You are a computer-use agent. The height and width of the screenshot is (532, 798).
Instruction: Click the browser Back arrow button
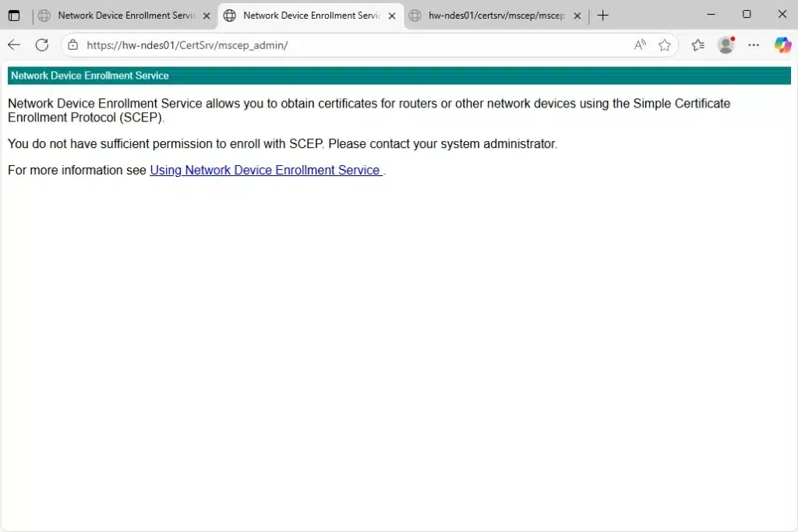pyautogui.click(x=14, y=45)
